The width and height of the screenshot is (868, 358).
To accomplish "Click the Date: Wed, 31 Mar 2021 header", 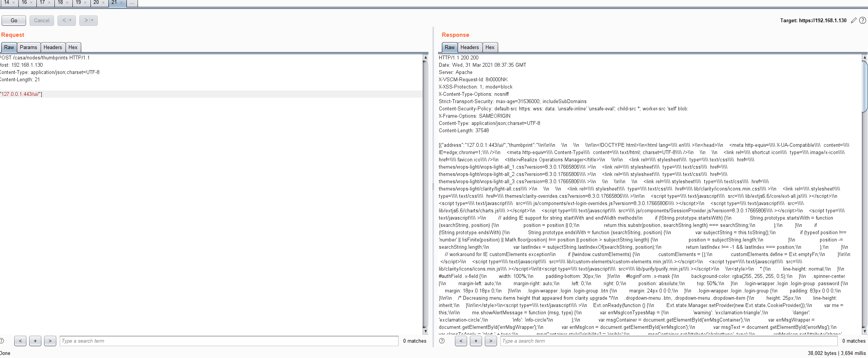I will pyautogui.click(x=482, y=65).
